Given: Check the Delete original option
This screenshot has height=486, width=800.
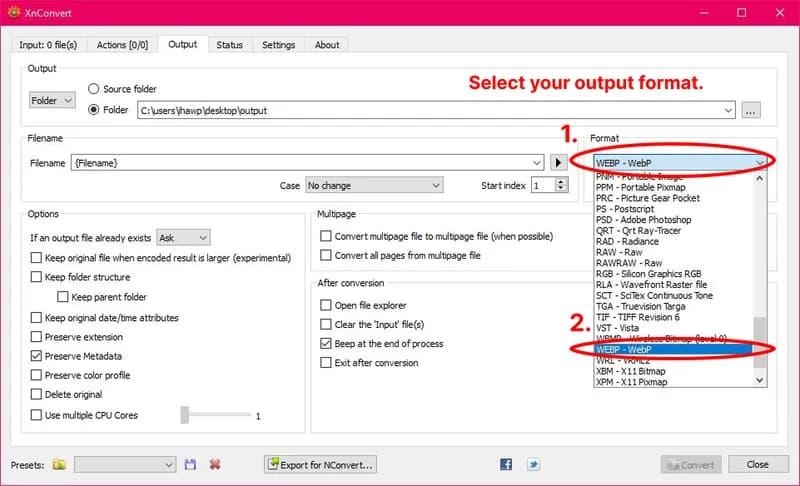Looking at the screenshot, I should coord(36,394).
